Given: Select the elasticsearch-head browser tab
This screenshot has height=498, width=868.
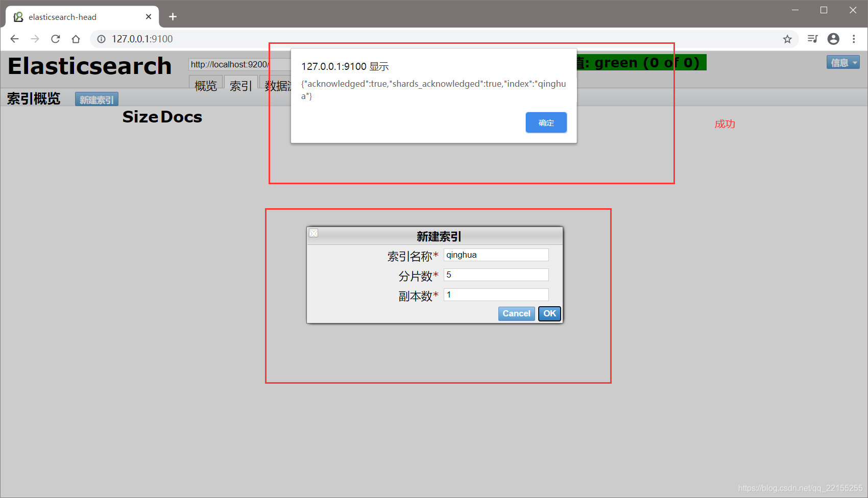Looking at the screenshot, I should pos(82,17).
